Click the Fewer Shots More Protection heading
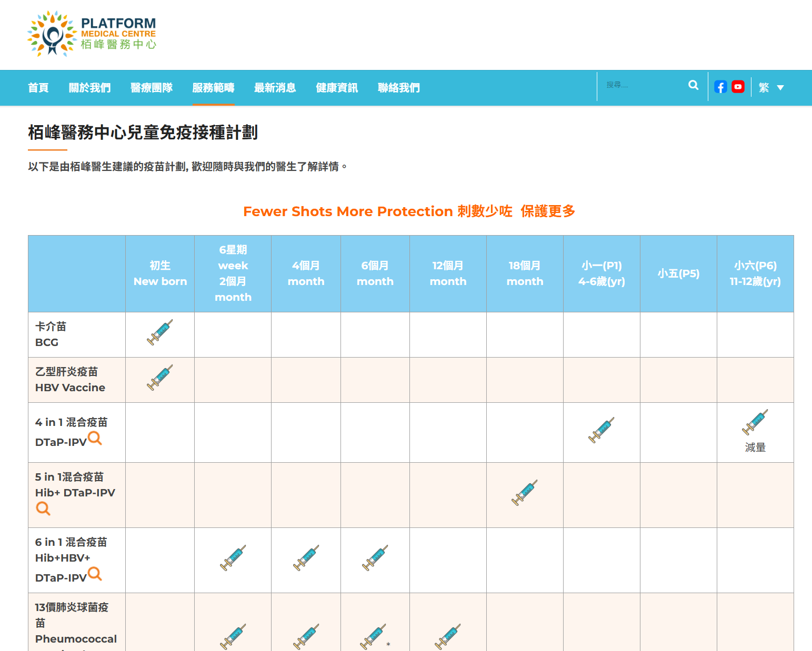Viewport: 812px width, 651px height. pyautogui.click(x=409, y=211)
